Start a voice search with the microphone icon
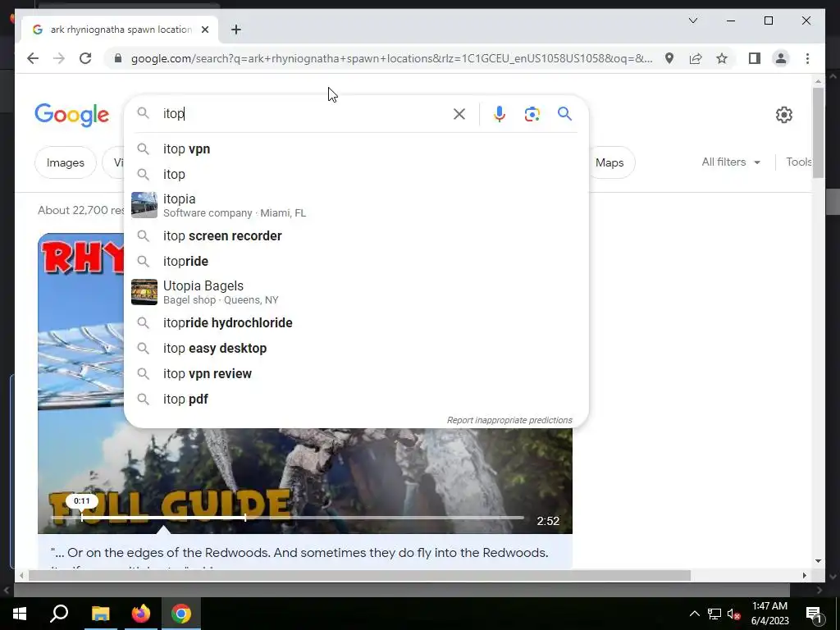Image resolution: width=840 pixels, height=630 pixels. (500, 114)
